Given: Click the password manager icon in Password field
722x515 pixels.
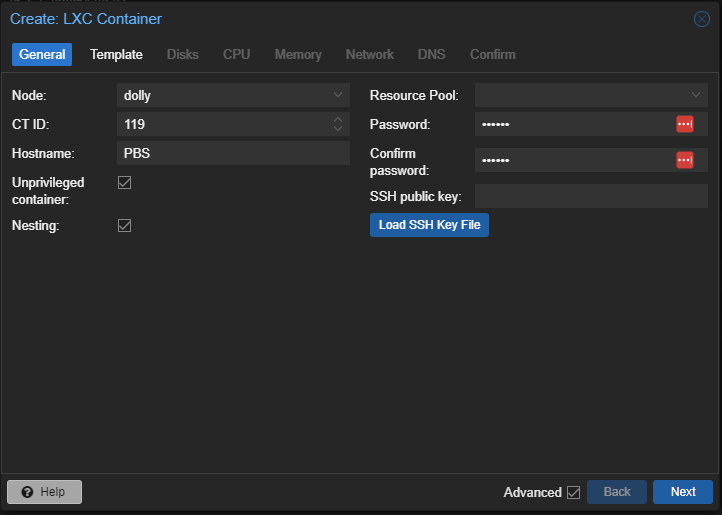Looking at the screenshot, I should [x=685, y=124].
